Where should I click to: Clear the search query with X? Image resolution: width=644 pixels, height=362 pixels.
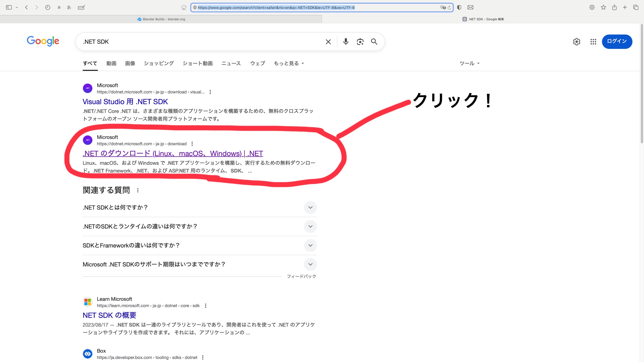click(x=328, y=42)
